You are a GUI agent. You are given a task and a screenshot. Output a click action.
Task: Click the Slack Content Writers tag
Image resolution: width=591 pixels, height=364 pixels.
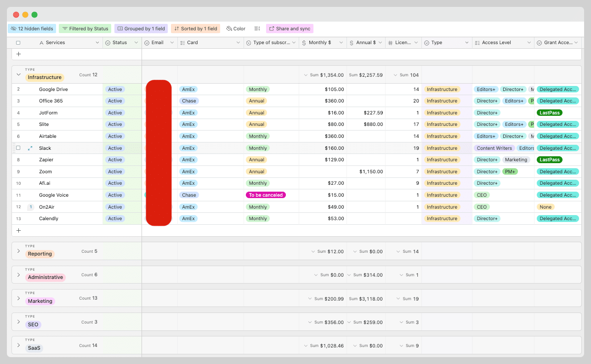(x=494, y=148)
